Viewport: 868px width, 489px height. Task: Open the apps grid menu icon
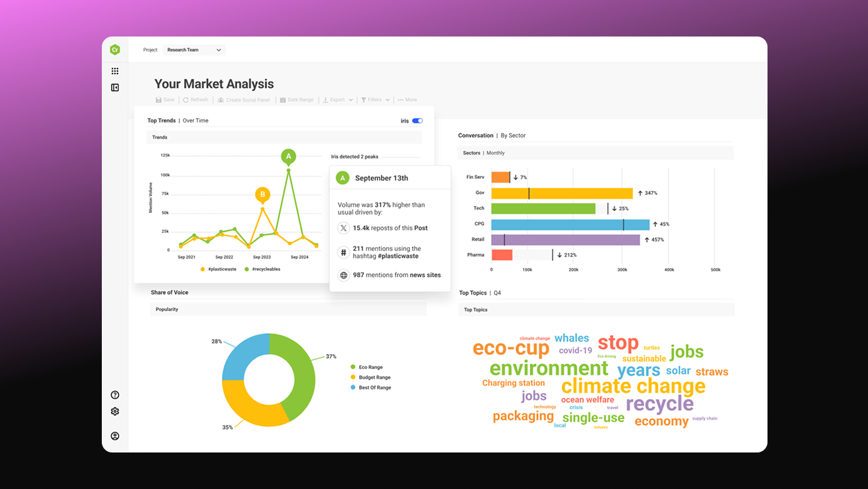[115, 71]
